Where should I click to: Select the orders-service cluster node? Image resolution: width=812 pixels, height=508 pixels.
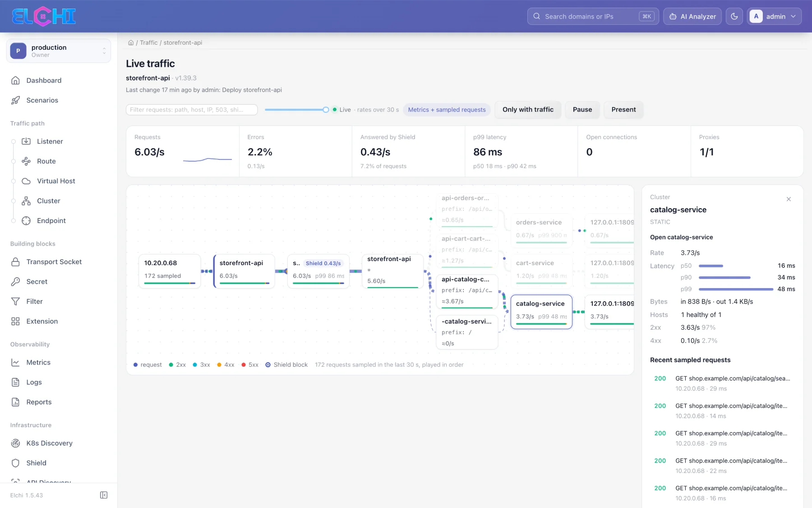pyautogui.click(x=541, y=230)
